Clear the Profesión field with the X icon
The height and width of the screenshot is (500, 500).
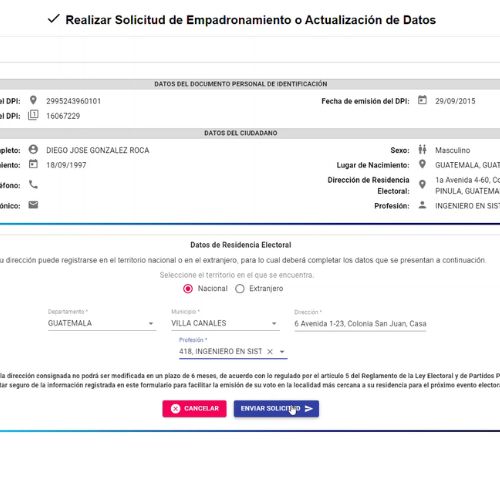tap(270, 351)
